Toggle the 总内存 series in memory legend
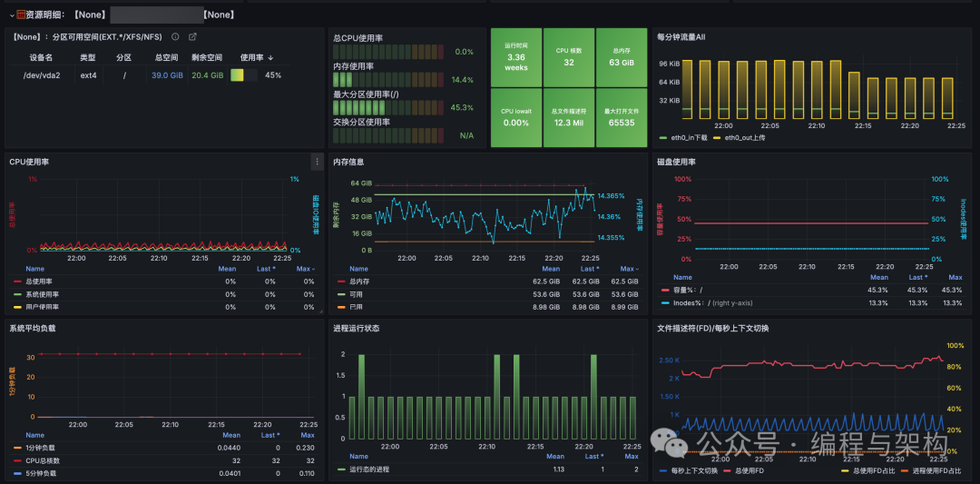 [358, 282]
